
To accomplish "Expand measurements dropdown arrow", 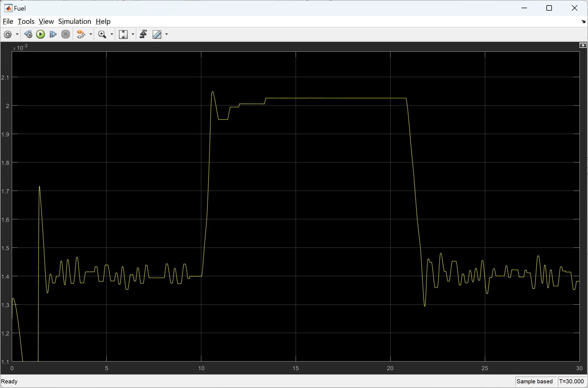I will pyautogui.click(x=167, y=34).
